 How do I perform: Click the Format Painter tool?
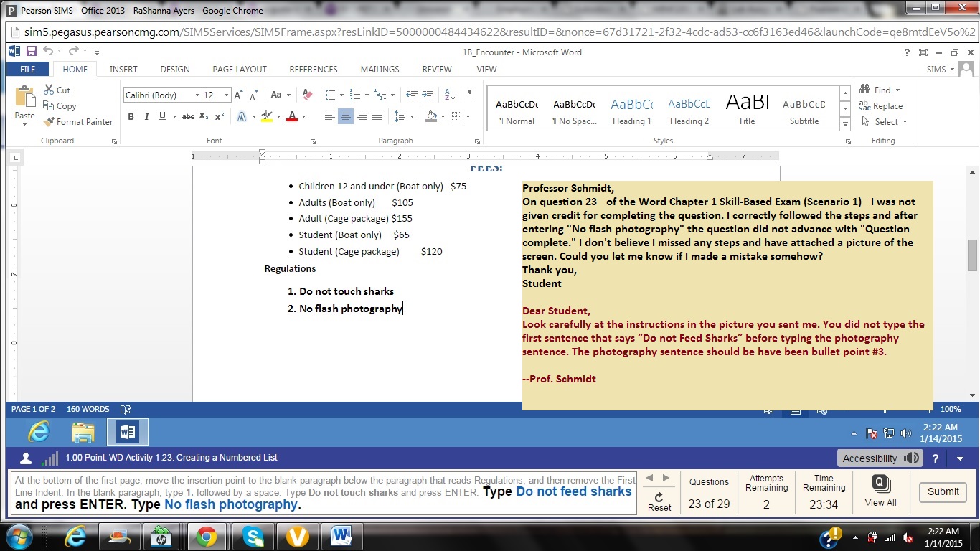(78, 122)
